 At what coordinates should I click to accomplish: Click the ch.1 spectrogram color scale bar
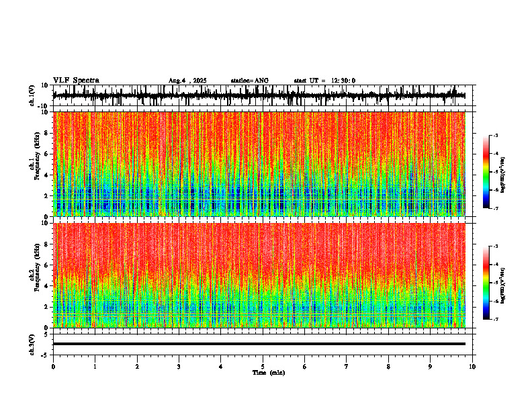tap(486, 172)
